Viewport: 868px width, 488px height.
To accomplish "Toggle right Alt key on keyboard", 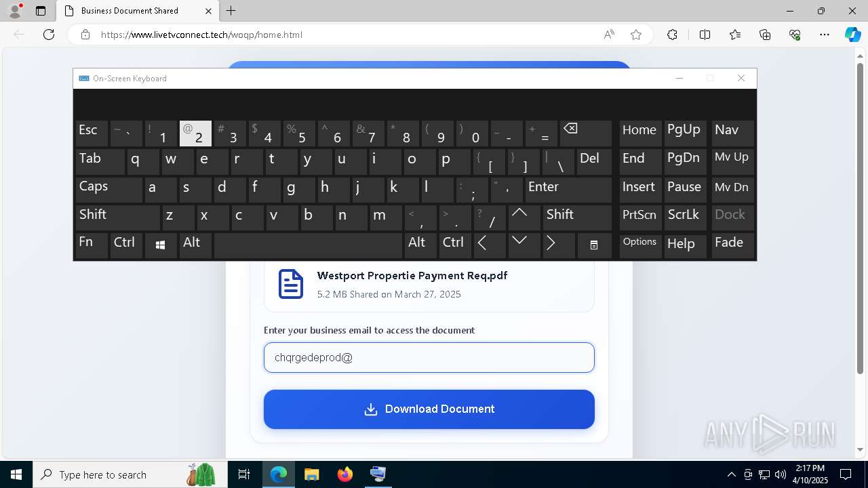I will 420,245.
